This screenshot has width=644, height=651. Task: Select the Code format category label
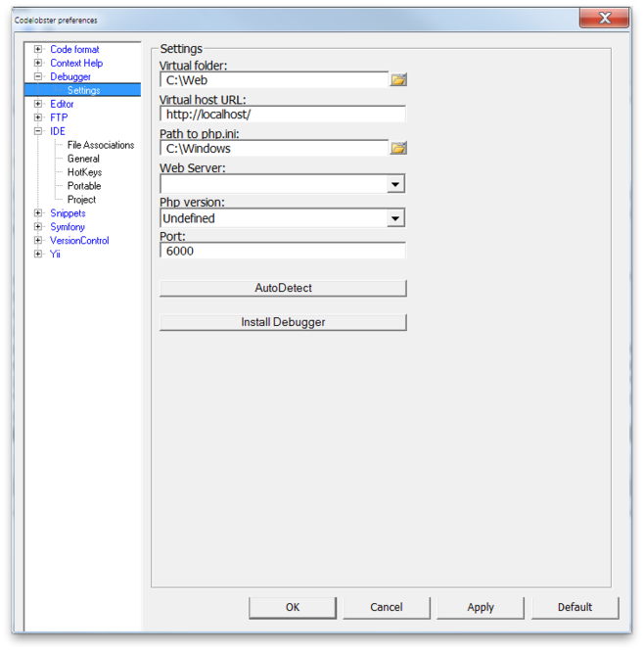[x=74, y=49]
